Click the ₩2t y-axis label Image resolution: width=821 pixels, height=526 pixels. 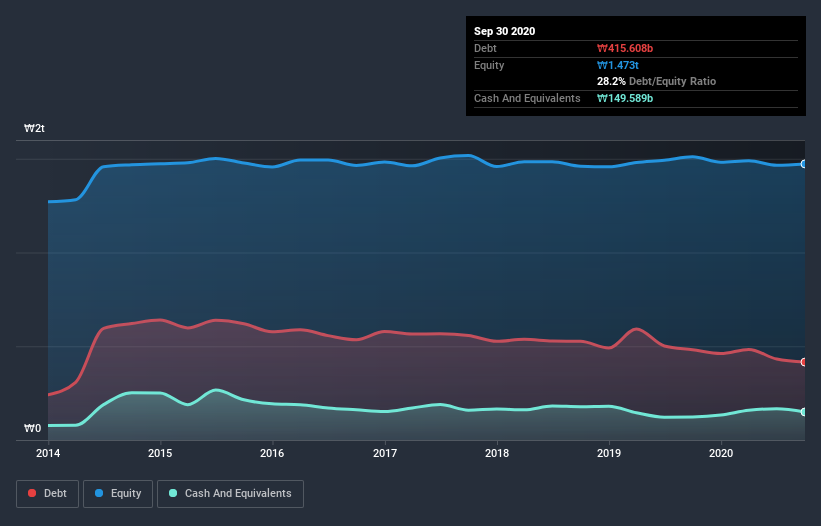[34, 129]
